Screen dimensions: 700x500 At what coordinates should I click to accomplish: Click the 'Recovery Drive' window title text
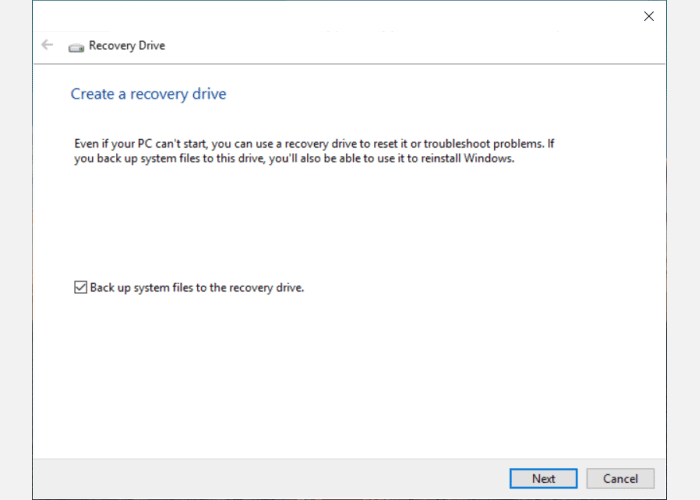(x=127, y=46)
